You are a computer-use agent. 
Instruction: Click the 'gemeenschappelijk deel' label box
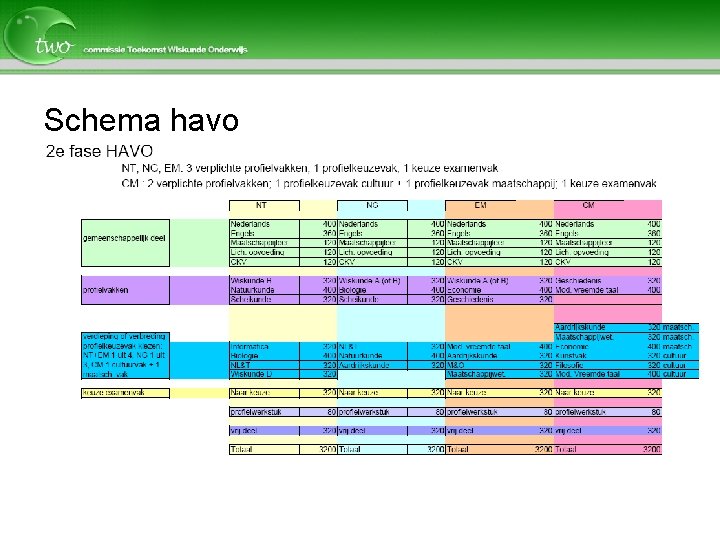[125, 243]
